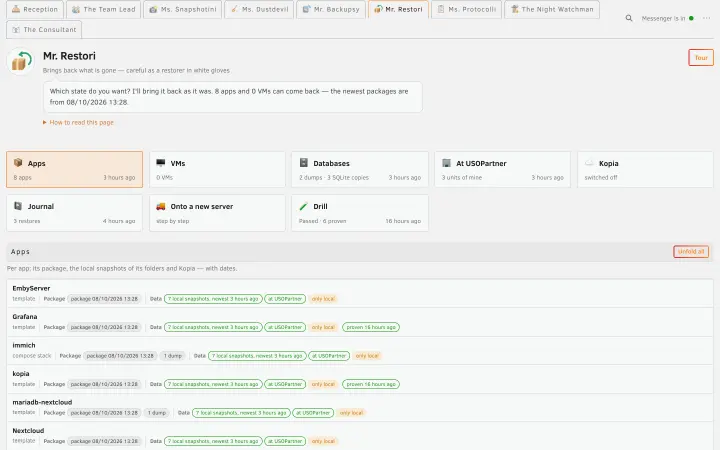This screenshot has height=450, width=720.
Task: Open the three-dot more menu
Action: pyautogui.click(x=706, y=18)
